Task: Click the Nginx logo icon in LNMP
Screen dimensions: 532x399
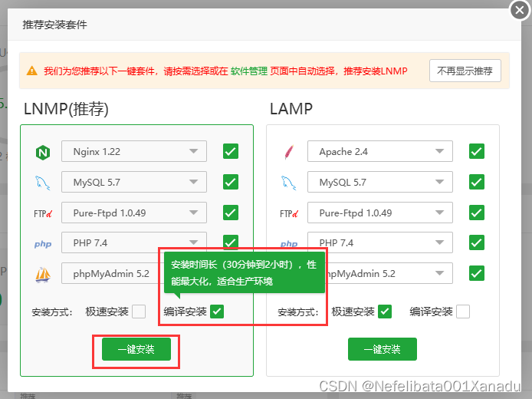Action: point(43,153)
